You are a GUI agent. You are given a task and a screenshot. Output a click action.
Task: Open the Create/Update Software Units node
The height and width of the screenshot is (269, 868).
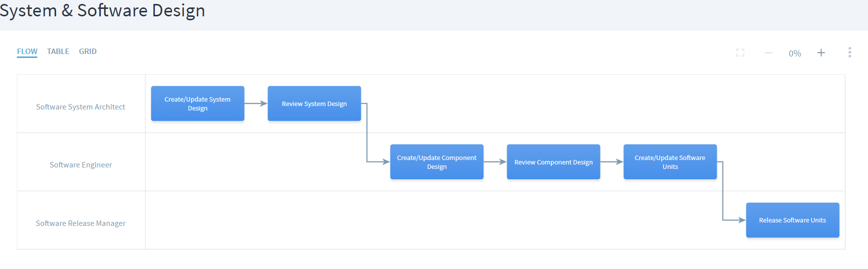(x=670, y=162)
